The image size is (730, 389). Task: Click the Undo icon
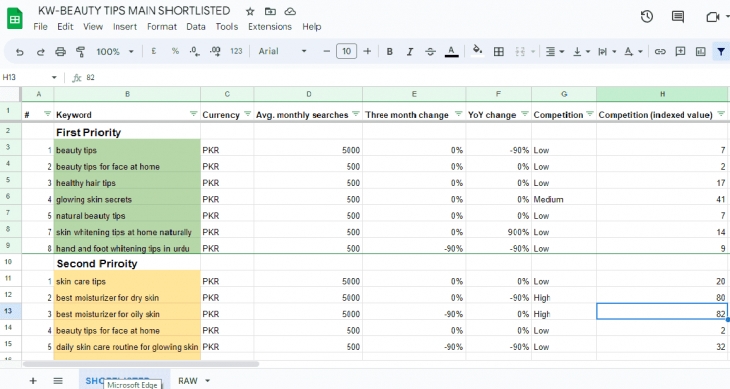pyautogui.click(x=20, y=52)
